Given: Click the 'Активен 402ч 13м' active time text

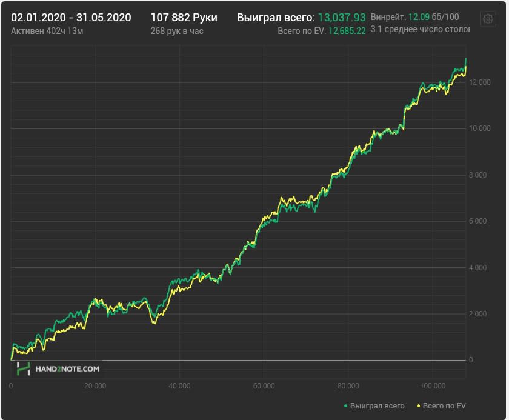Looking at the screenshot, I should click(x=47, y=31).
